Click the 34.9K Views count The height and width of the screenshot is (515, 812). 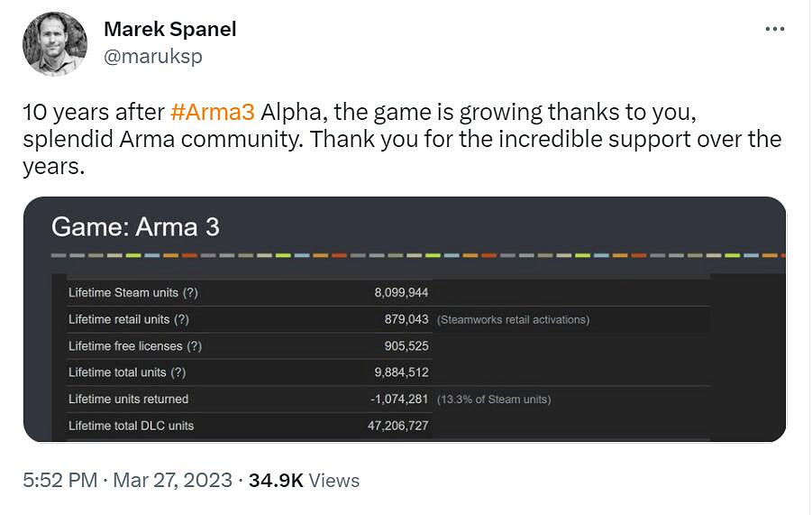tap(304, 481)
